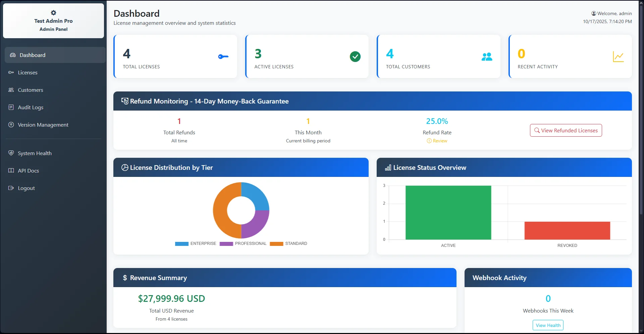Viewport: 644px width, 334px height.
Task: Click the View Health button under Webhook Activity
Action: click(548, 325)
